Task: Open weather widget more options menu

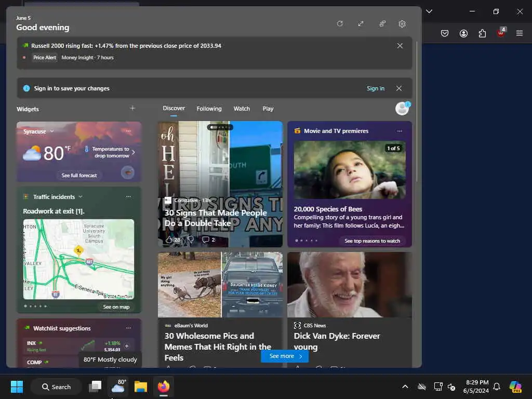Action: pos(128,131)
